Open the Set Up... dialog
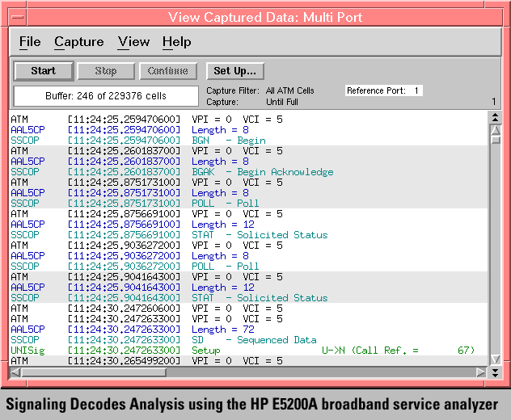This screenshot has width=511, height=420. 234,71
